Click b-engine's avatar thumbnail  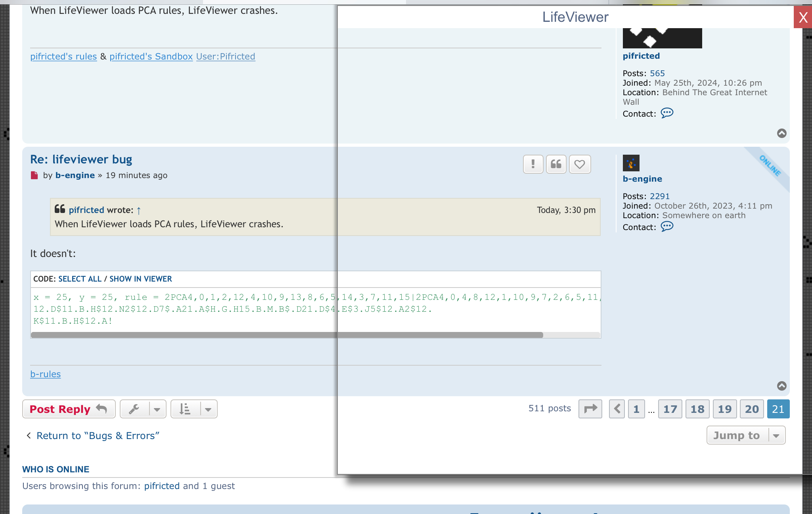coord(631,163)
